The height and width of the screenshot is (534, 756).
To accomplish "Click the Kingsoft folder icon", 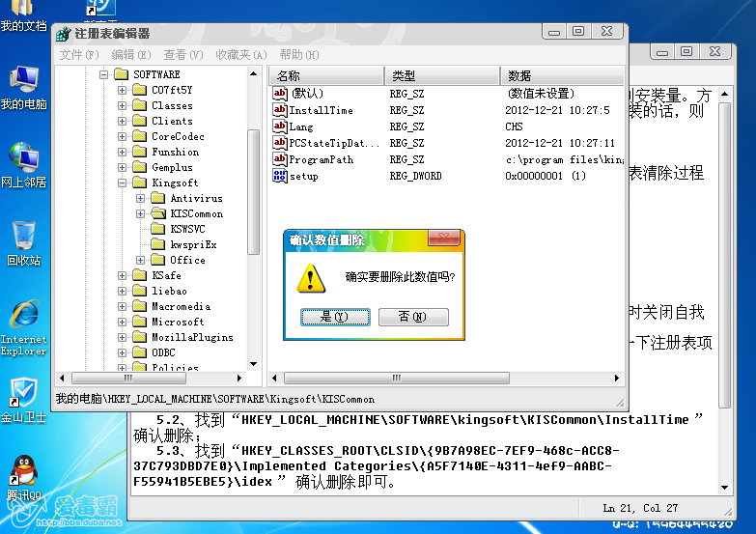I will (139, 183).
